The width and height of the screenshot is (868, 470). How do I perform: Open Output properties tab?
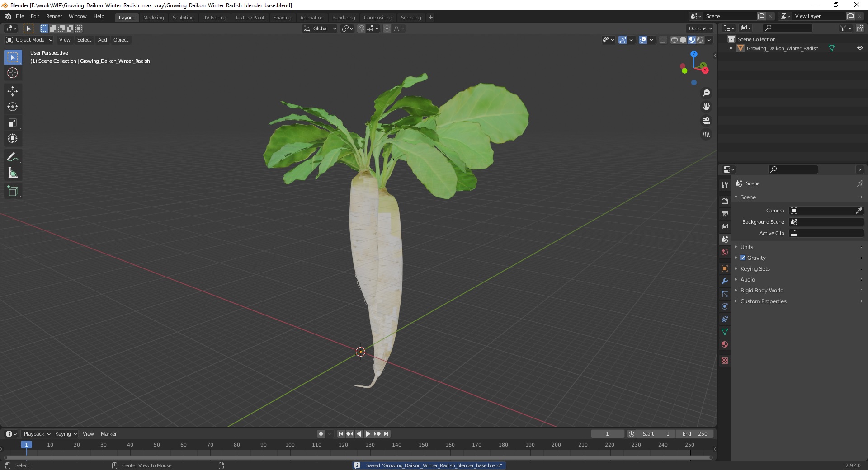725,214
